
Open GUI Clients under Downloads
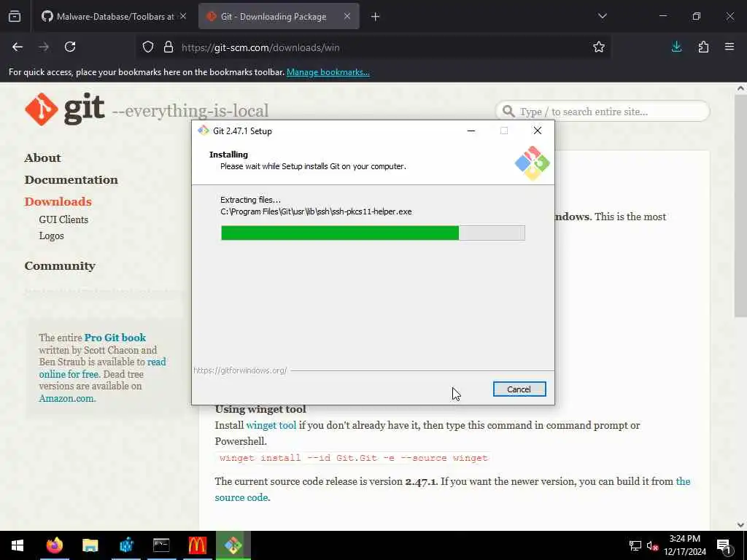(63, 220)
